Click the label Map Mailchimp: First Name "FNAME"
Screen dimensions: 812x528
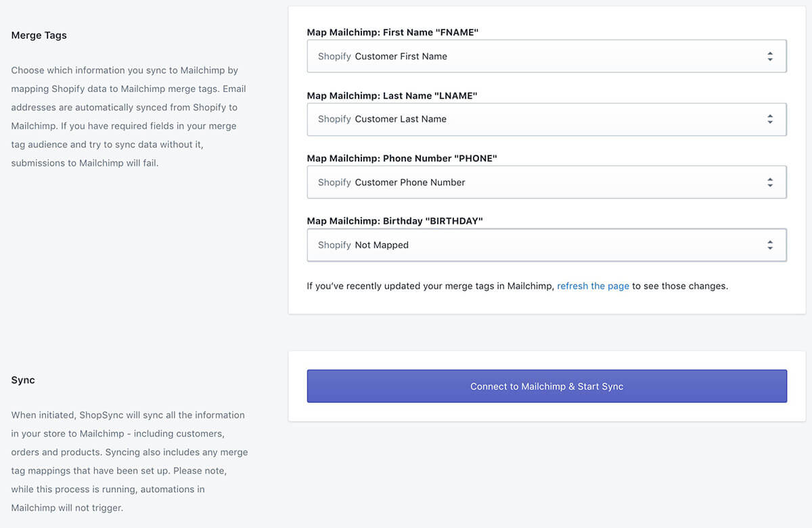(x=392, y=32)
